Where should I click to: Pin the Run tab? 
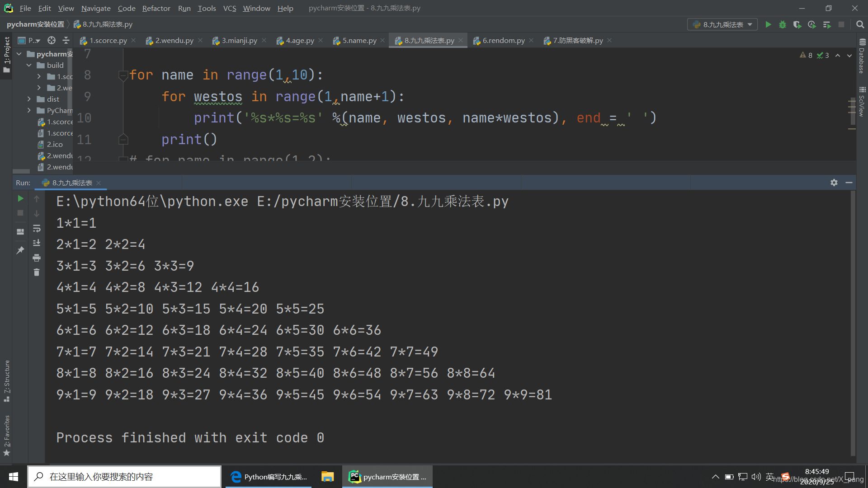click(x=20, y=250)
